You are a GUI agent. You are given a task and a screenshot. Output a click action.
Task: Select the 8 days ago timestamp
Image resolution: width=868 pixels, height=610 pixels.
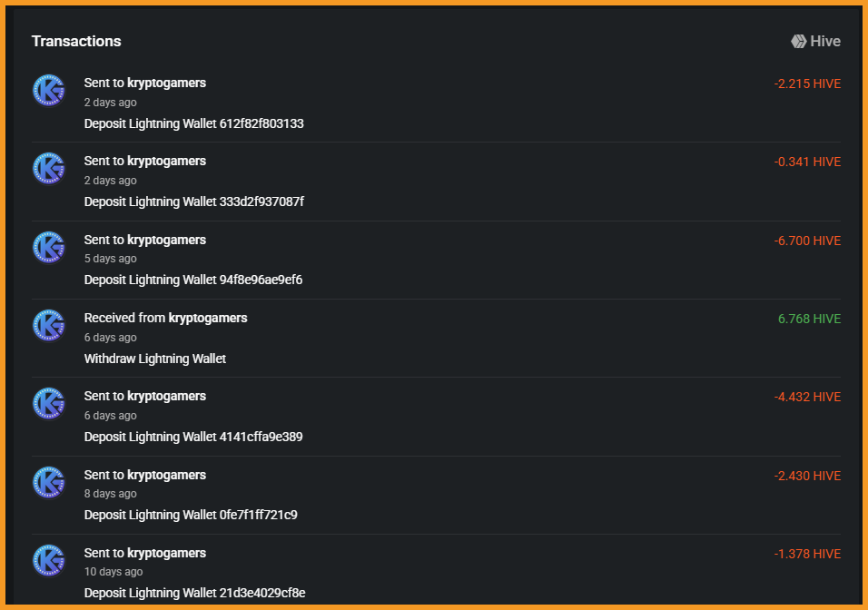[x=110, y=494]
